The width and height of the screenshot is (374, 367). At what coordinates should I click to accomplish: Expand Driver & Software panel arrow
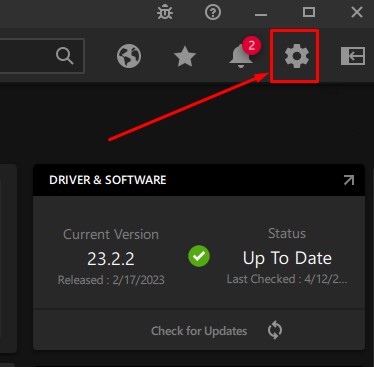(349, 180)
